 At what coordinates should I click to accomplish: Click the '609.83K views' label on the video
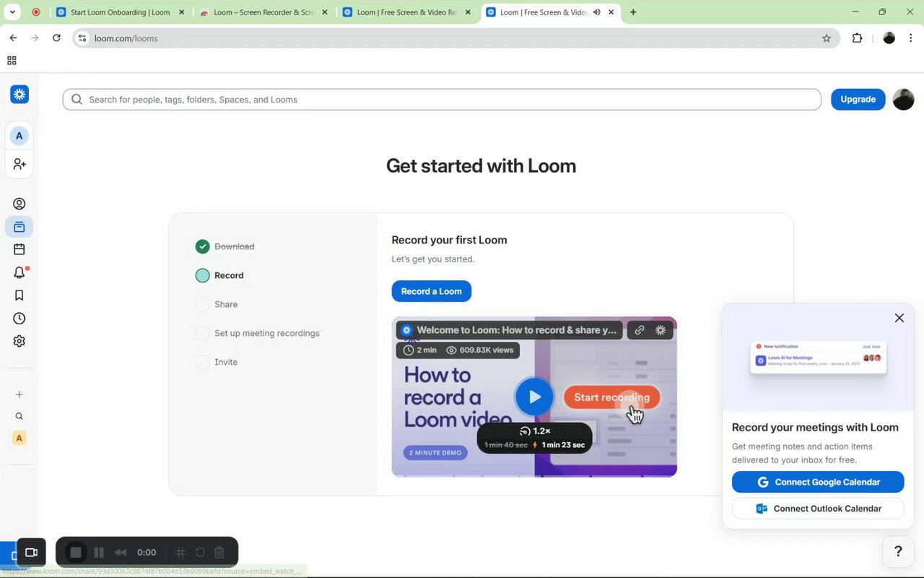pos(481,350)
